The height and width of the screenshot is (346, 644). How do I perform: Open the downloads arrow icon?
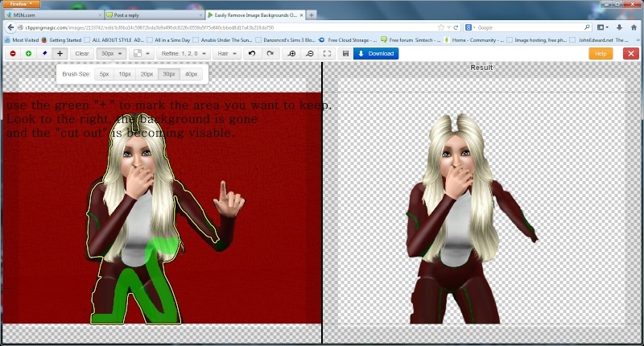619,27
